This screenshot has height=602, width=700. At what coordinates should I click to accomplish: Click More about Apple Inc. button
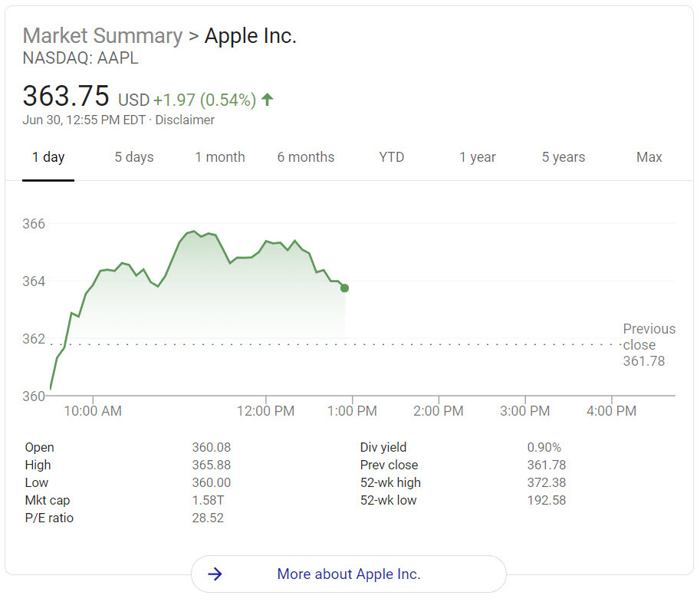[x=348, y=574]
